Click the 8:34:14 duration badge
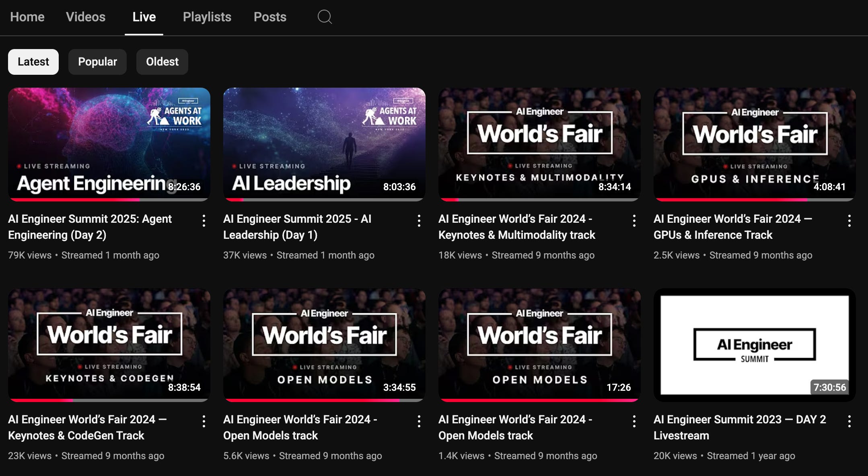The height and width of the screenshot is (476, 868). (x=615, y=187)
